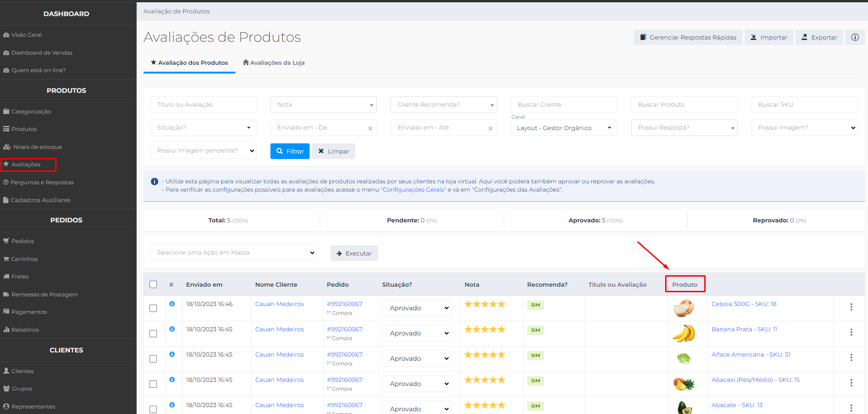The width and height of the screenshot is (868, 414).
Task: Open the 'Configurações Gerais' link in info box
Action: [x=414, y=190]
